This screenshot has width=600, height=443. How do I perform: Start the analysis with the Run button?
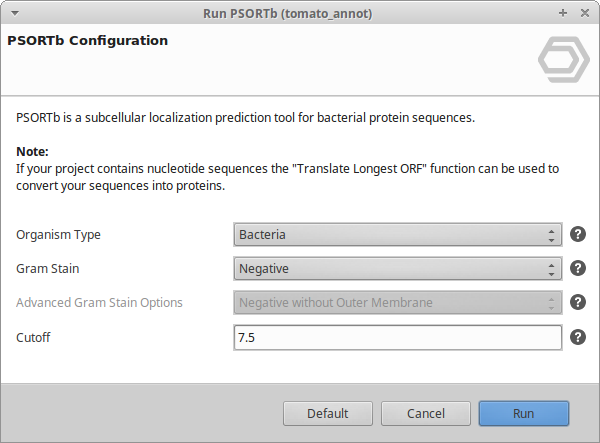click(523, 413)
